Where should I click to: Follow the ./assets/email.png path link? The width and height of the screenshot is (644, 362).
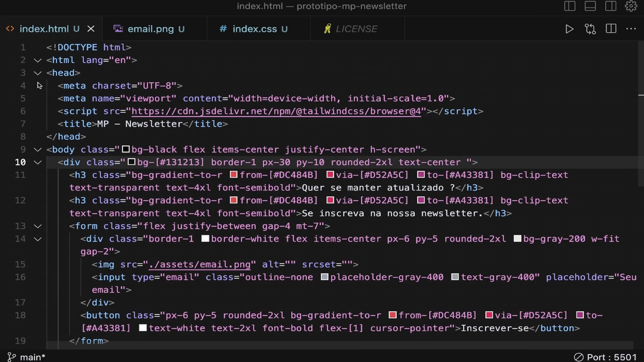point(199,264)
